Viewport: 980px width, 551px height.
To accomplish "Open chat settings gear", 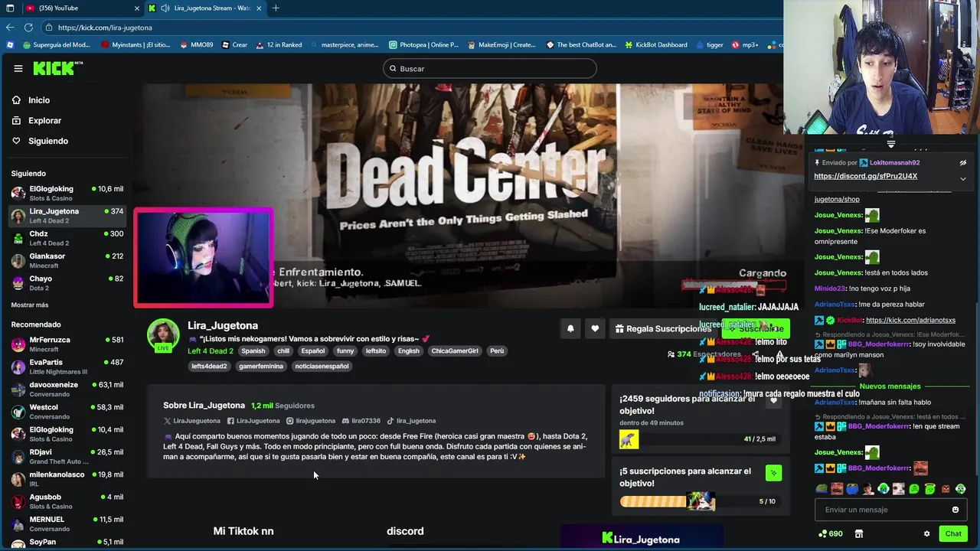I will (926, 534).
